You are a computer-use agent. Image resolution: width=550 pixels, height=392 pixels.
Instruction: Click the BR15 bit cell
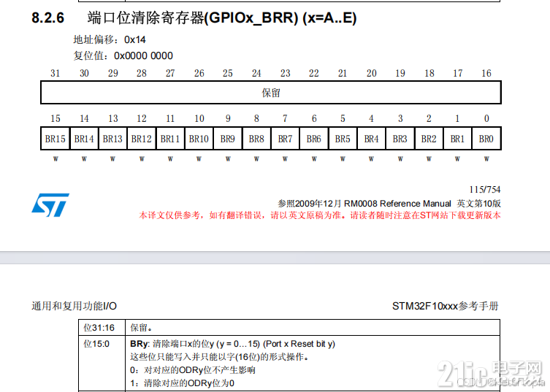click(x=56, y=139)
